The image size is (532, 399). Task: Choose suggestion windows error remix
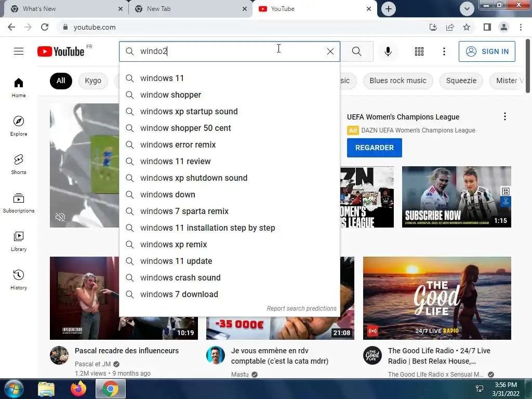click(229, 144)
